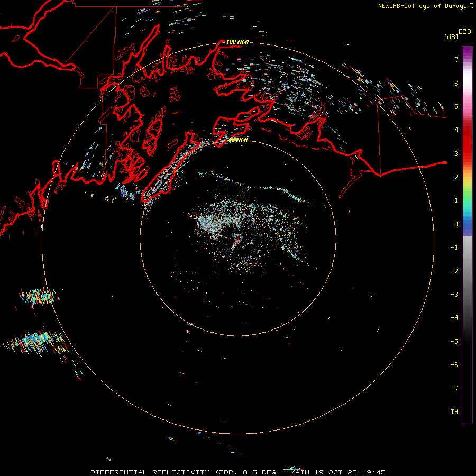Click the 100 NMI range ring label

tap(237, 42)
